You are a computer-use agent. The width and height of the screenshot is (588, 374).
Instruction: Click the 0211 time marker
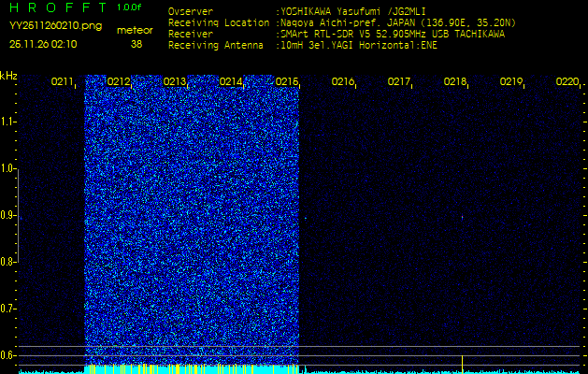(62, 81)
